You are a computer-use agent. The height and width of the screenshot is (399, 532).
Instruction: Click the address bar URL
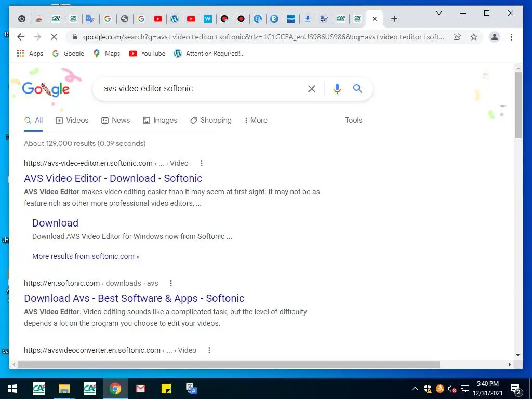coord(263,37)
